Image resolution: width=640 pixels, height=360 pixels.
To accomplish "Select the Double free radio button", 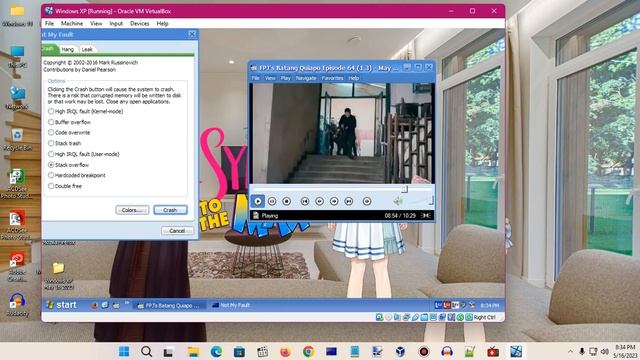I will tap(65, 186).
